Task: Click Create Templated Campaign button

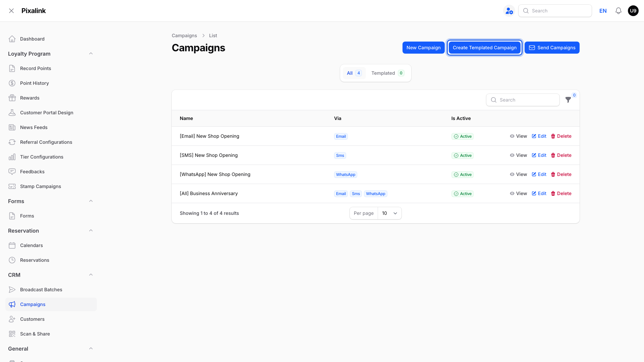Action: coord(484,48)
